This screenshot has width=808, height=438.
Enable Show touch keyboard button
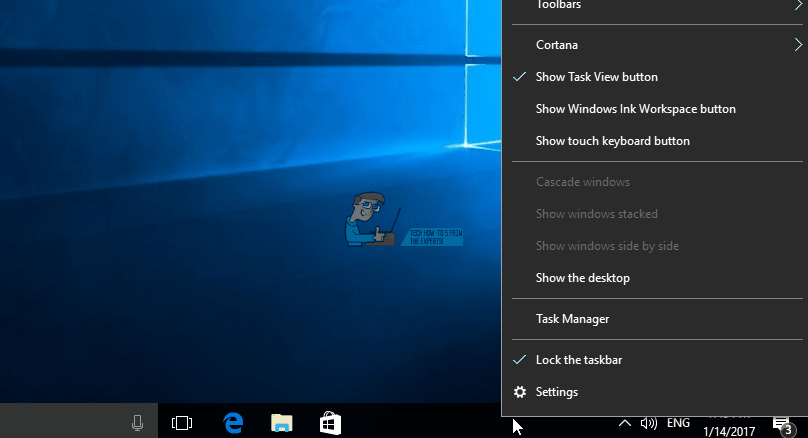(612, 141)
